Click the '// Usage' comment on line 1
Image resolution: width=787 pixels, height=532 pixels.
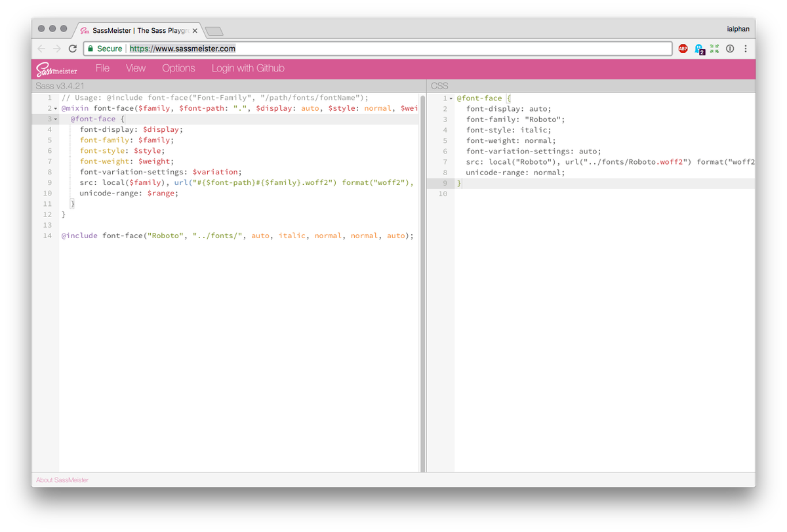click(215, 98)
